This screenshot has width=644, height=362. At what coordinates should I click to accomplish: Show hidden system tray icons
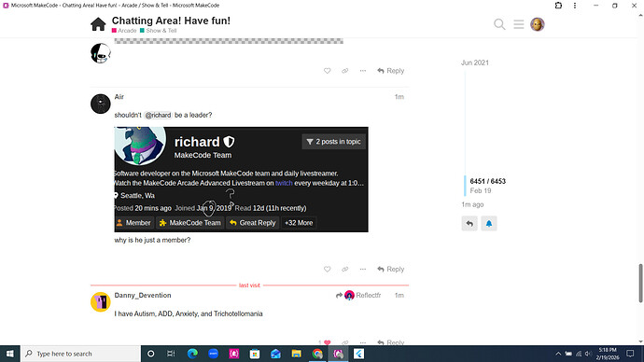tap(558, 354)
